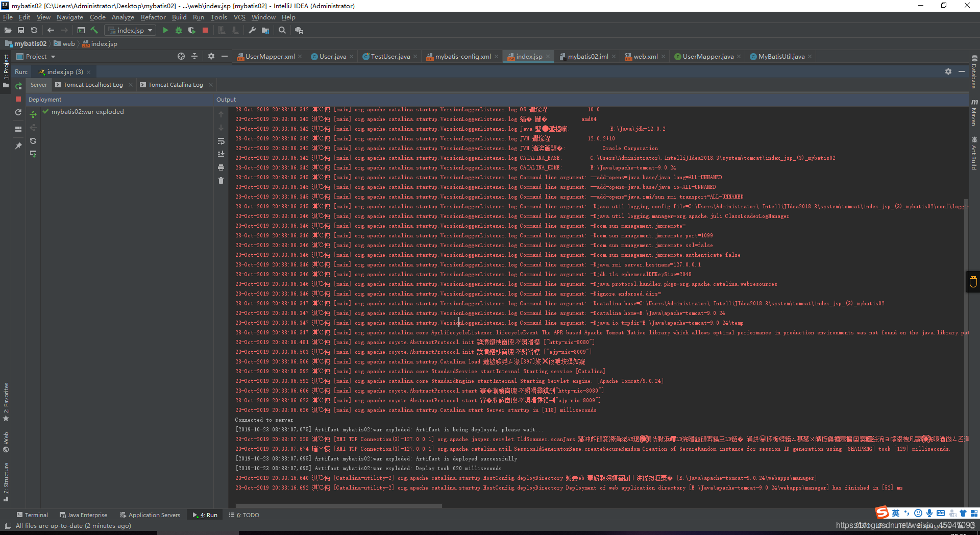The width and height of the screenshot is (980, 535).
Task: Toggle the Z: Structure tool window stripe
Action: (6, 482)
